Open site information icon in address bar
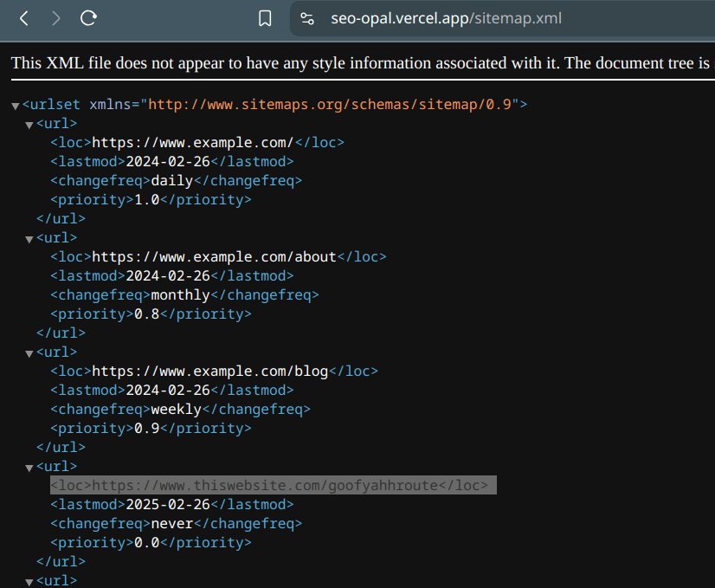715x588 pixels. click(306, 18)
